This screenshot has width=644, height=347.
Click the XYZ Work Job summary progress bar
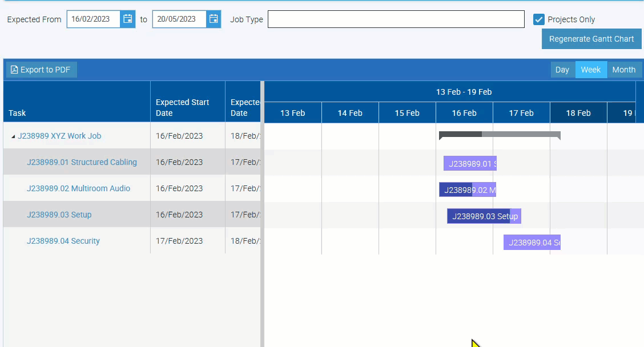pos(499,135)
